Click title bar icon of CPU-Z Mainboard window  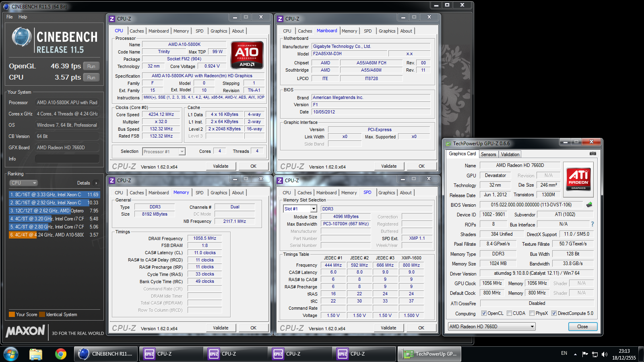[280, 19]
